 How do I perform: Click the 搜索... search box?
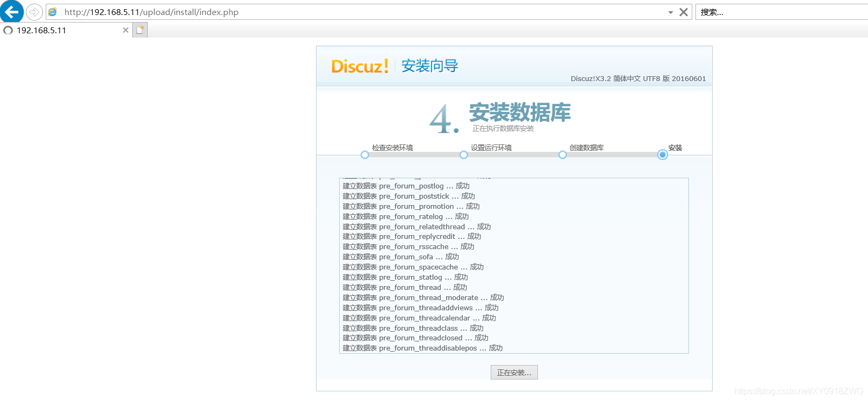tap(782, 12)
